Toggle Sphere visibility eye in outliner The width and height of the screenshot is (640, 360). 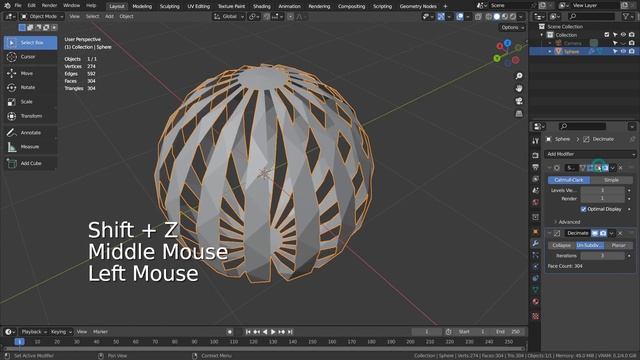(x=623, y=51)
